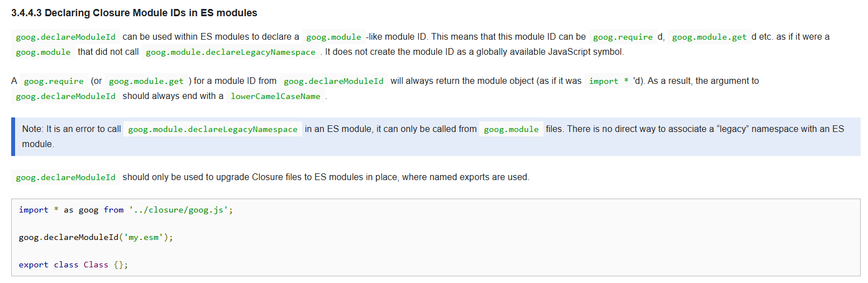Click the lowerCamelCaseName inline code
The width and height of the screenshot is (868, 283).
coord(275,96)
